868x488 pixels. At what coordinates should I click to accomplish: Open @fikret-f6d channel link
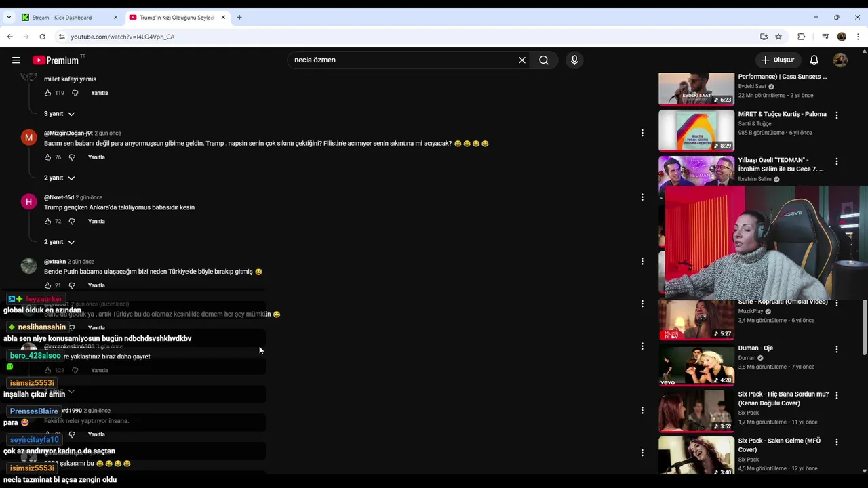(x=59, y=198)
